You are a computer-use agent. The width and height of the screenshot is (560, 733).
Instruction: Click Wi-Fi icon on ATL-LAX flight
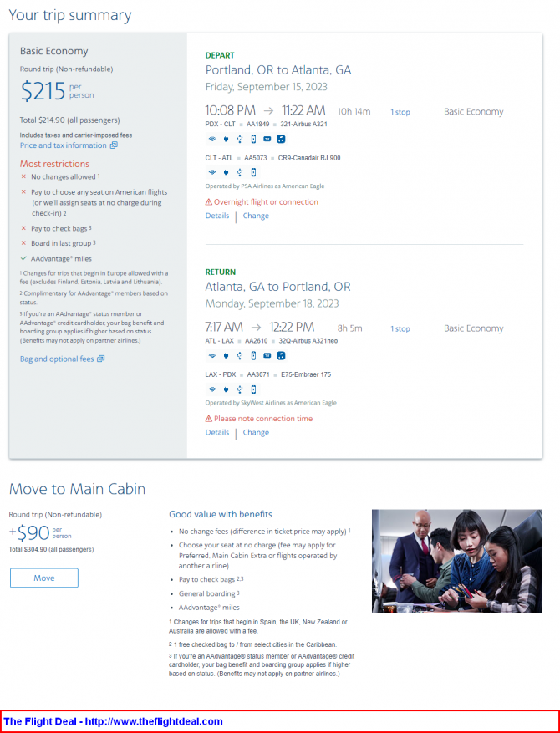(211, 355)
